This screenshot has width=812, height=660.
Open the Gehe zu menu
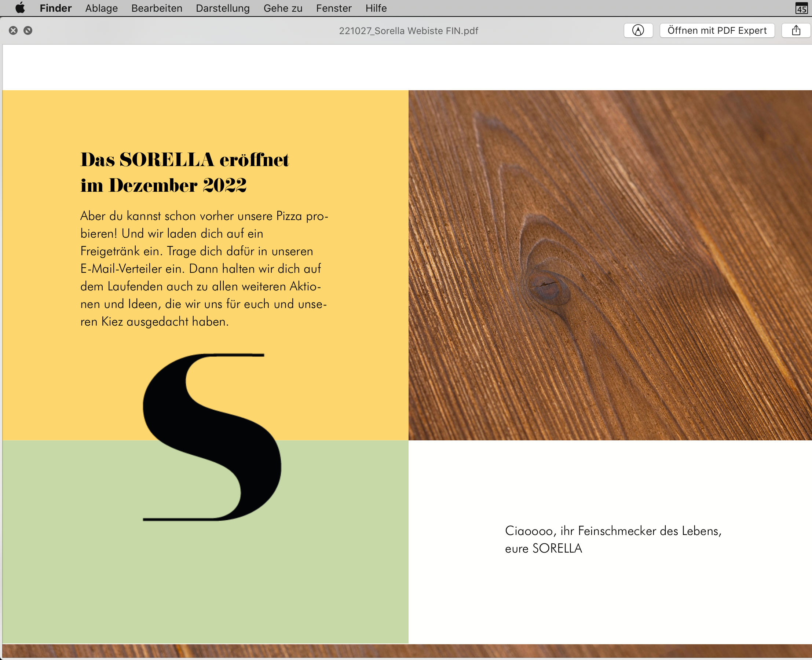pyautogui.click(x=282, y=8)
